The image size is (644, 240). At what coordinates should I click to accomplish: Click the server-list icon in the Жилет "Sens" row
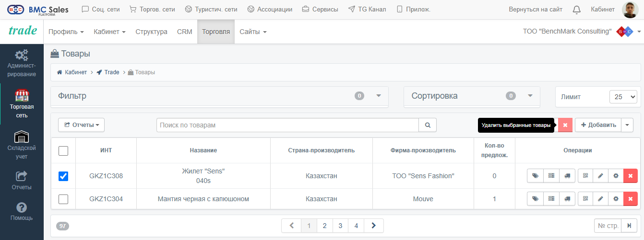pos(551,176)
